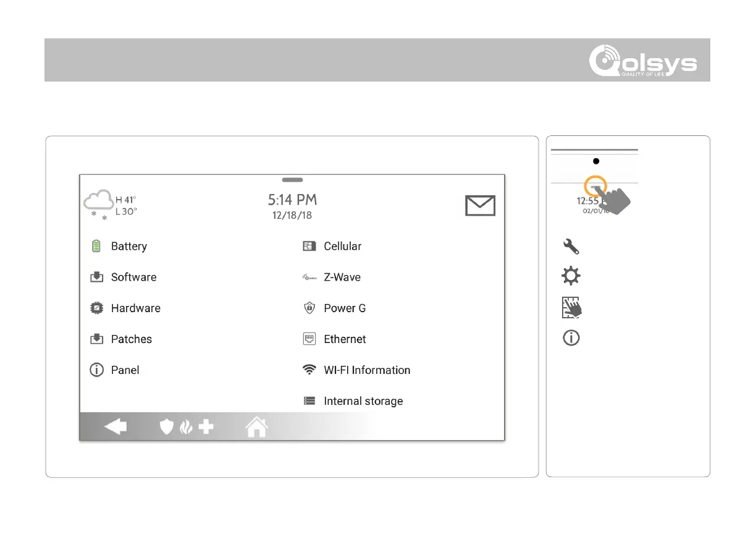Click the Hardware chip icon
This screenshot has height=534, width=756.
click(x=96, y=308)
